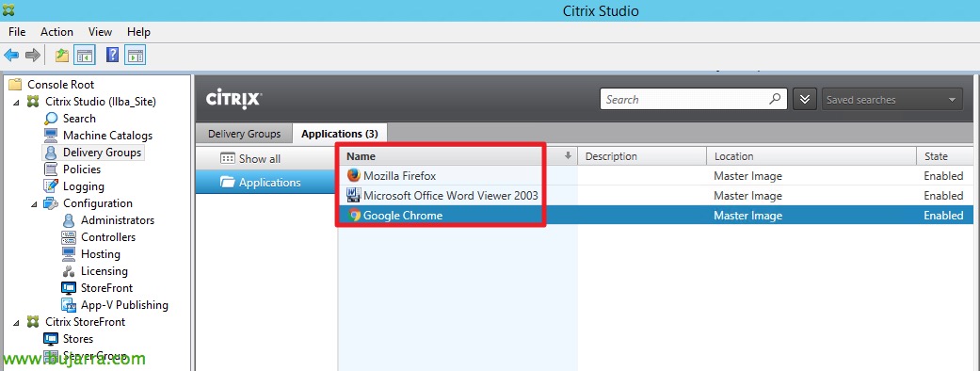
Task: Open the Help menu
Action: click(138, 31)
